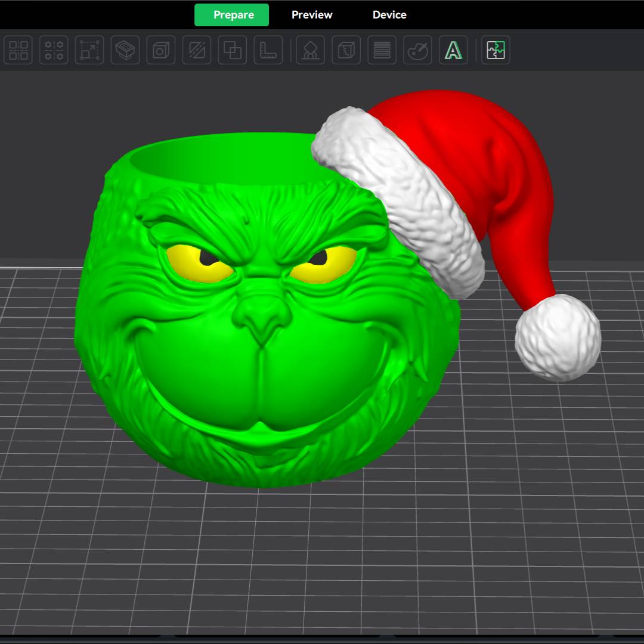Image resolution: width=644 pixels, height=644 pixels.
Task: Click the Prepare tab
Action: pyautogui.click(x=231, y=14)
